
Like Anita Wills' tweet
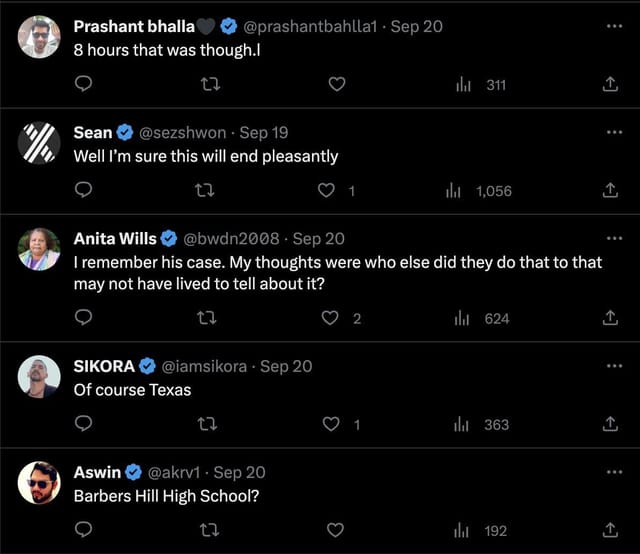[x=330, y=318]
